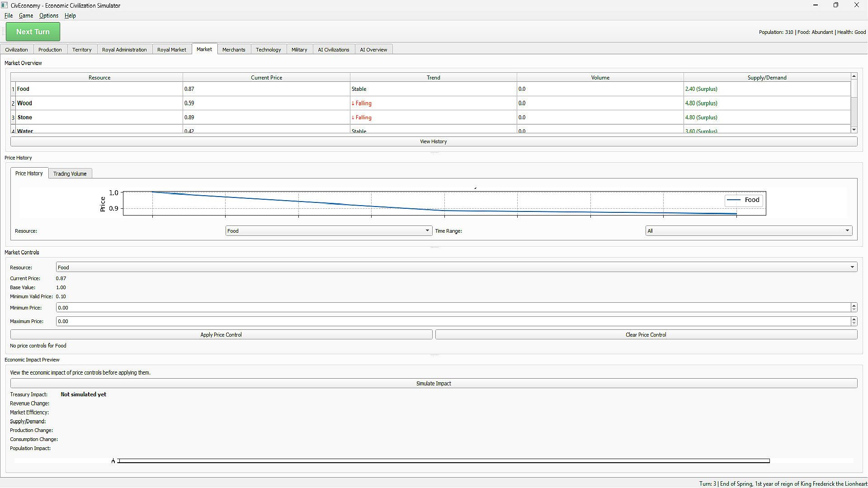
Task: Click Clear Price Control button
Action: [x=646, y=335]
